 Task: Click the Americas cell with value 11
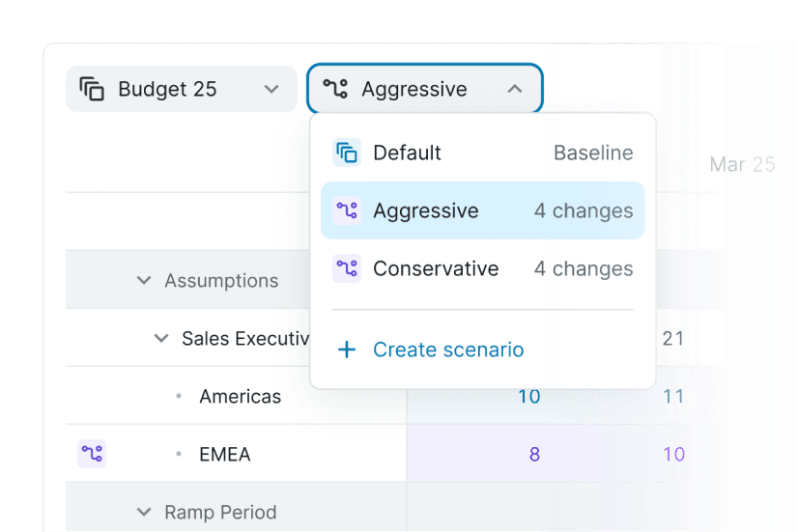[673, 397]
